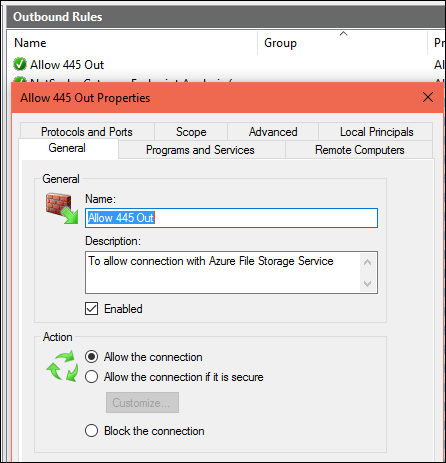Image resolution: width=446 pixels, height=463 pixels.
Task: Click the green recycling arrows Action icon
Action: click(62, 366)
